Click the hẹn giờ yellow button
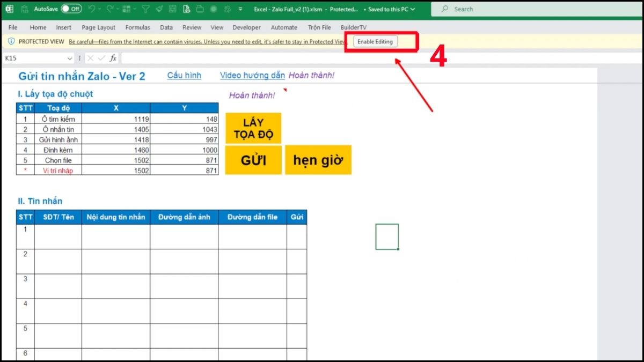 [318, 160]
